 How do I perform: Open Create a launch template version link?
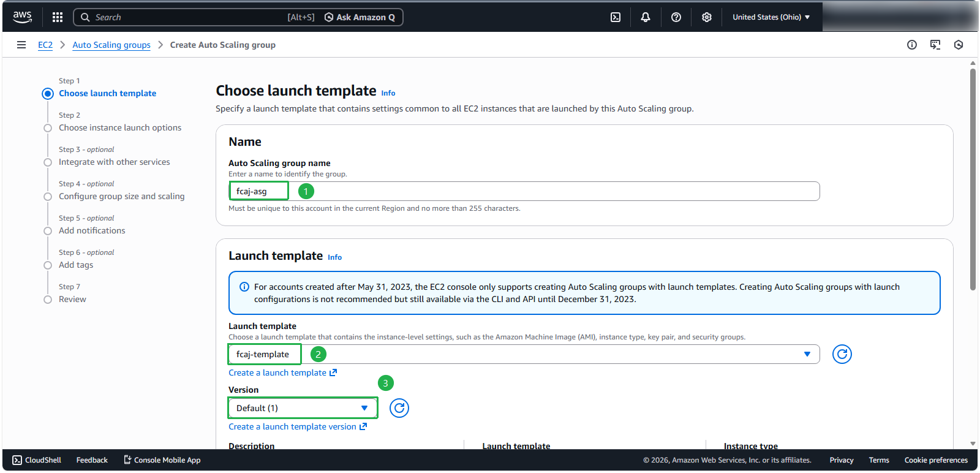point(298,426)
